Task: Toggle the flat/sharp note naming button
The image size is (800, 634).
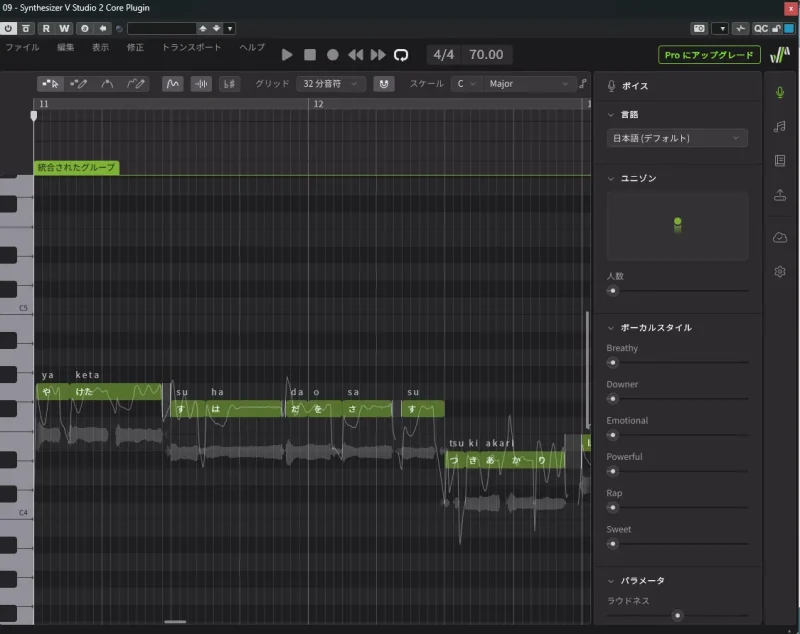Action: tap(230, 84)
